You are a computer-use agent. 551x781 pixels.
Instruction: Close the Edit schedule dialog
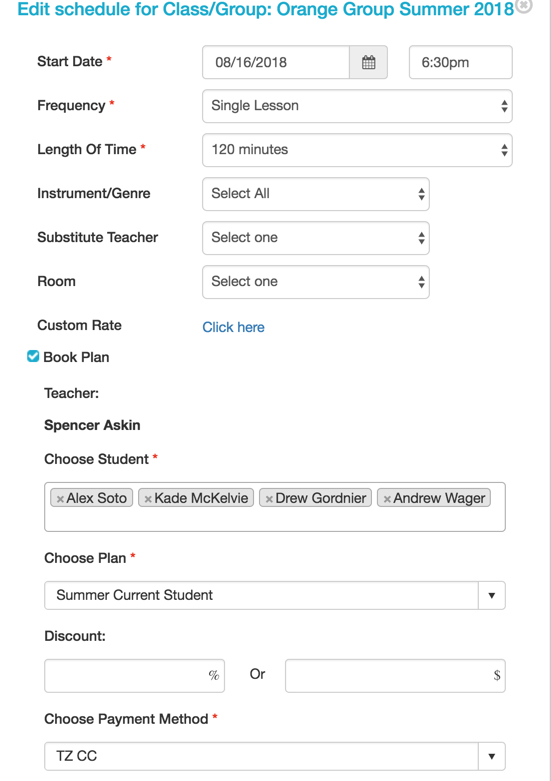tap(523, 6)
